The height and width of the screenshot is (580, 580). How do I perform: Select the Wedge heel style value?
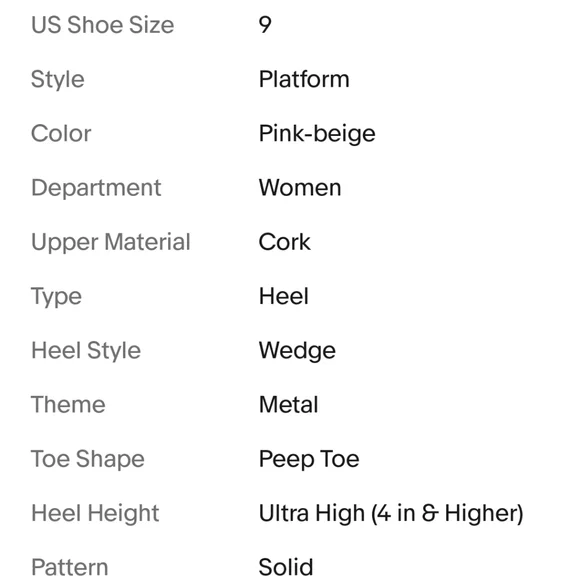(297, 351)
